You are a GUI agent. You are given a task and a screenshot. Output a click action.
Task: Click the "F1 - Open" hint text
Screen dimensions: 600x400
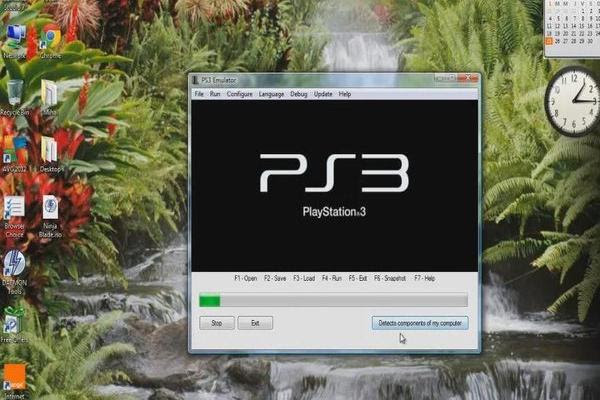coord(246,278)
